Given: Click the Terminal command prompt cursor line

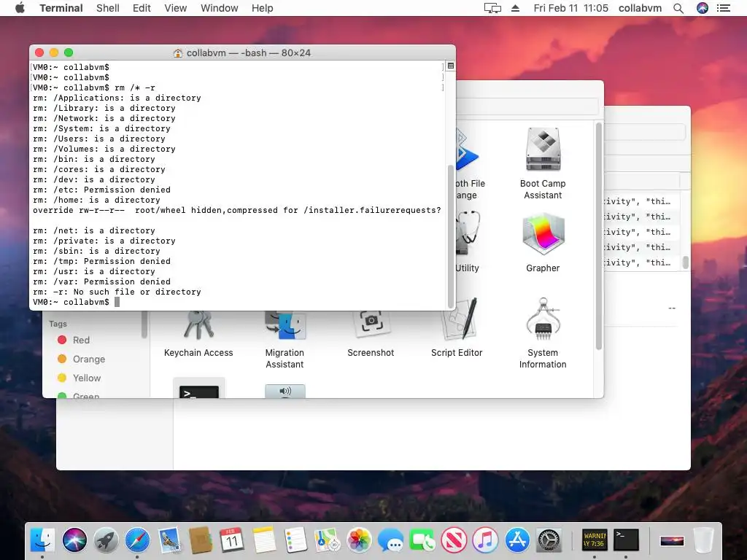Looking at the screenshot, I should pos(76,303).
